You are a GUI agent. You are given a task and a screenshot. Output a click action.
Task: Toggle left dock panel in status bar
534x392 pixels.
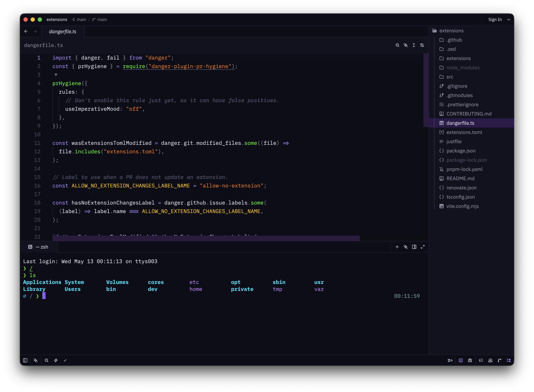[25, 360]
